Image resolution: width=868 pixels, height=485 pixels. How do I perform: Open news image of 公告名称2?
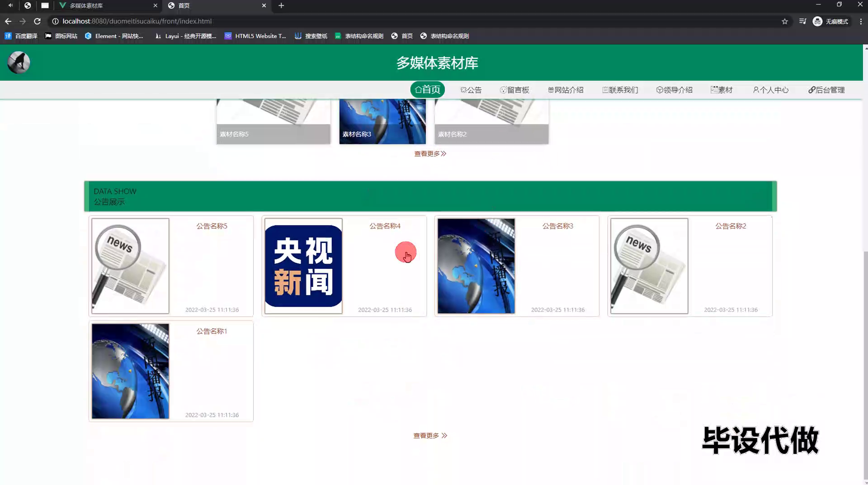pos(649,266)
